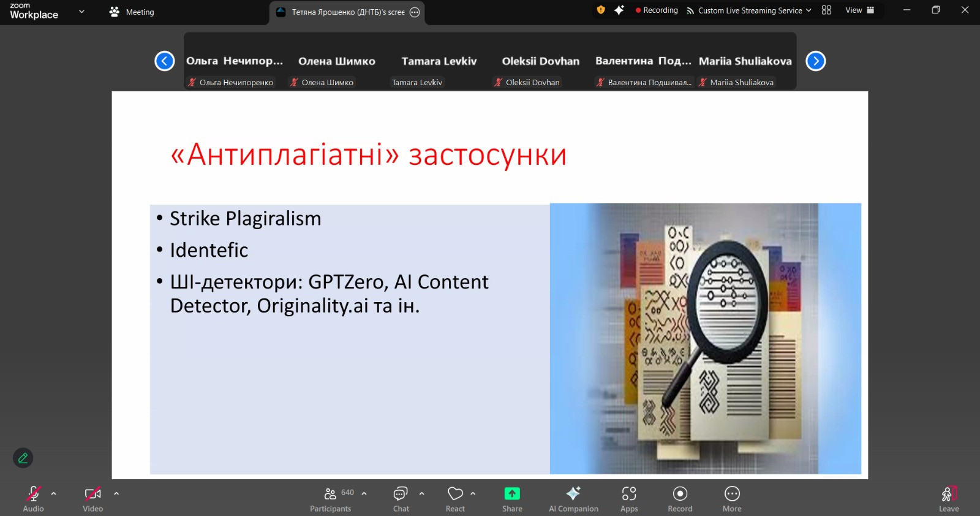Select Mariia Shuliakova video tile
The height and width of the screenshot is (516, 980).
point(745,61)
